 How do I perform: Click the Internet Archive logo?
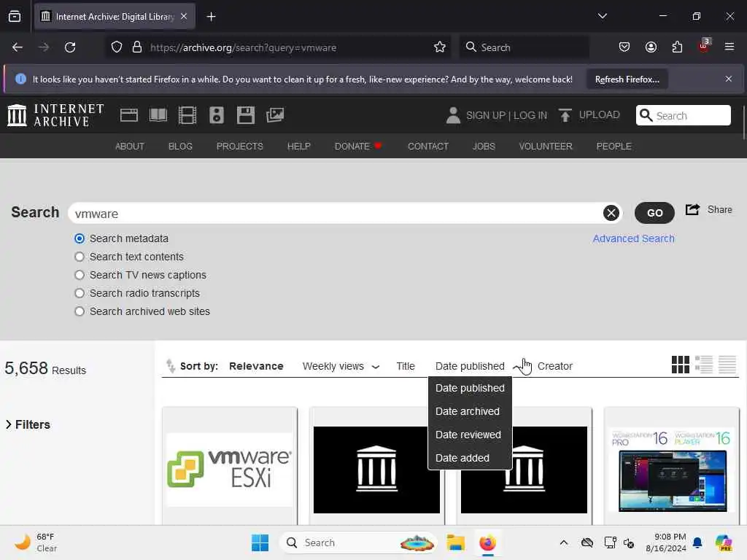tap(55, 115)
